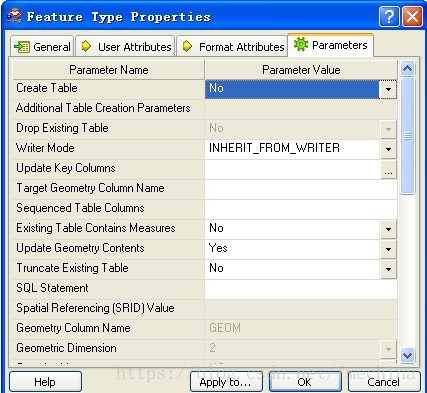
Task: Click the Parameter Name column header
Action: (108, 70)
